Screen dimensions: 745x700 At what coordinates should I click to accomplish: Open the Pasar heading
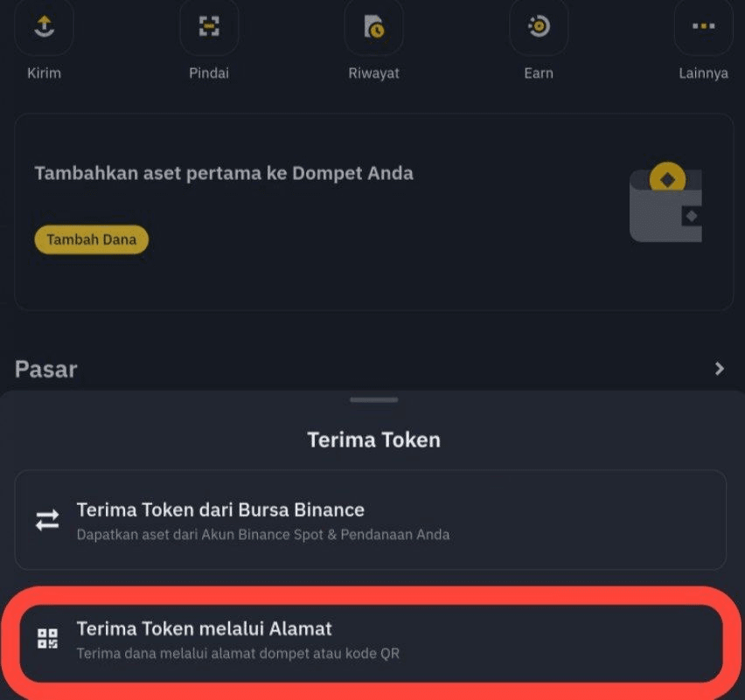click(46, 369)
